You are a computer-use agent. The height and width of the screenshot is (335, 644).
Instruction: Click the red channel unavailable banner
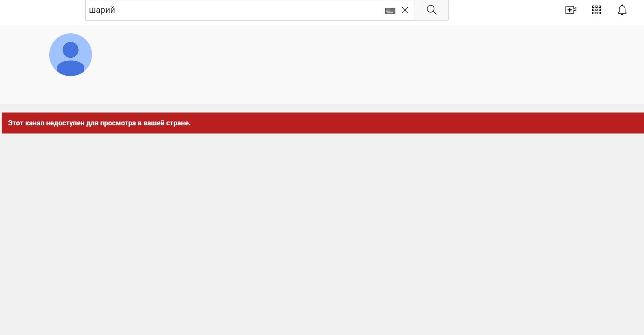pyautogui.click(x=385, y=123)
